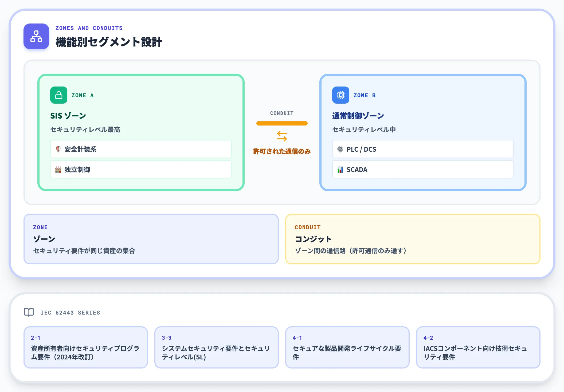
Task: Click the green lock icon of Zone A
Action: click(59, 95)
